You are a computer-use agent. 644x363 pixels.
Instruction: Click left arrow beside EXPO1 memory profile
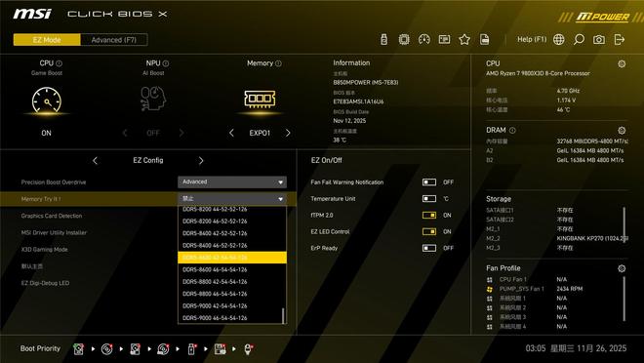tap(231, 133)
